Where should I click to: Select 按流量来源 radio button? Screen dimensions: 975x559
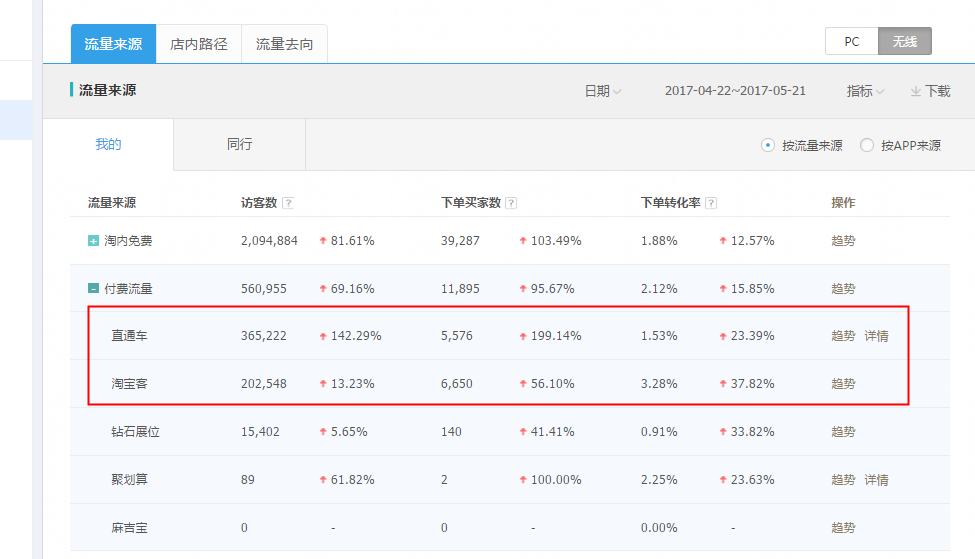click(768, 145)
